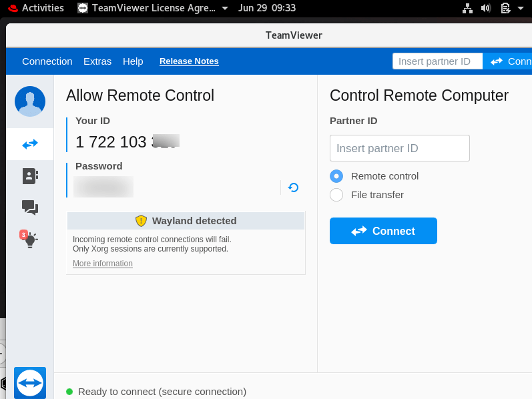
Task: Select the Remote Control sidebar icon
Action: point(30,144)
